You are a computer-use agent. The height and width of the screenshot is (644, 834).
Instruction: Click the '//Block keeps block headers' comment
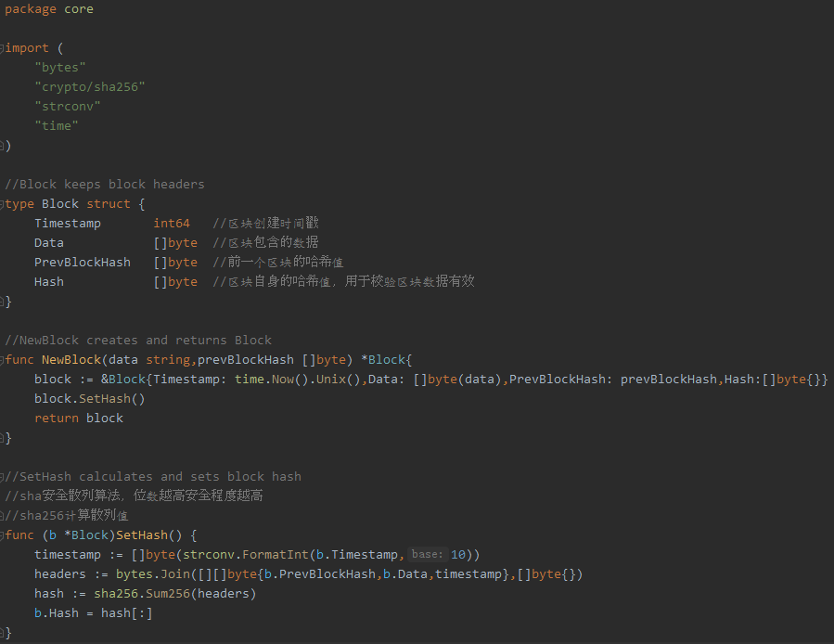(x=104, y=184)
